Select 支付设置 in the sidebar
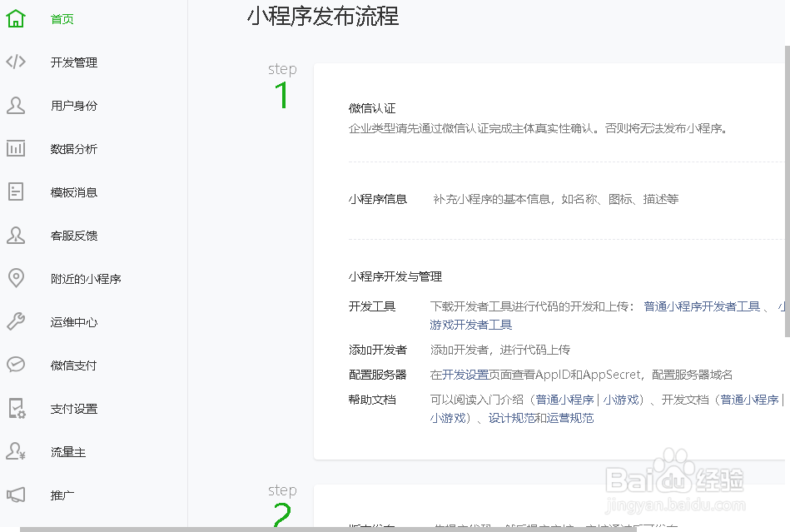This screenshot has width=790, height=532. 74,409
